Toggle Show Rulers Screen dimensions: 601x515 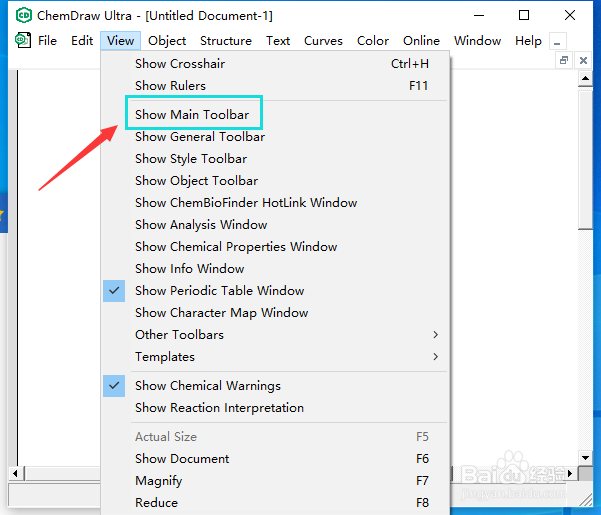(x=275, y=85)
